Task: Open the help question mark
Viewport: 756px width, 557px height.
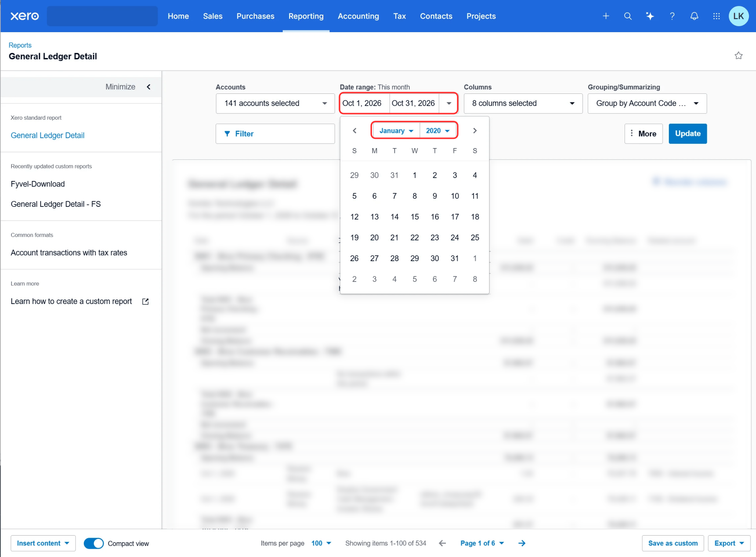Action: [x=672, y=16]
